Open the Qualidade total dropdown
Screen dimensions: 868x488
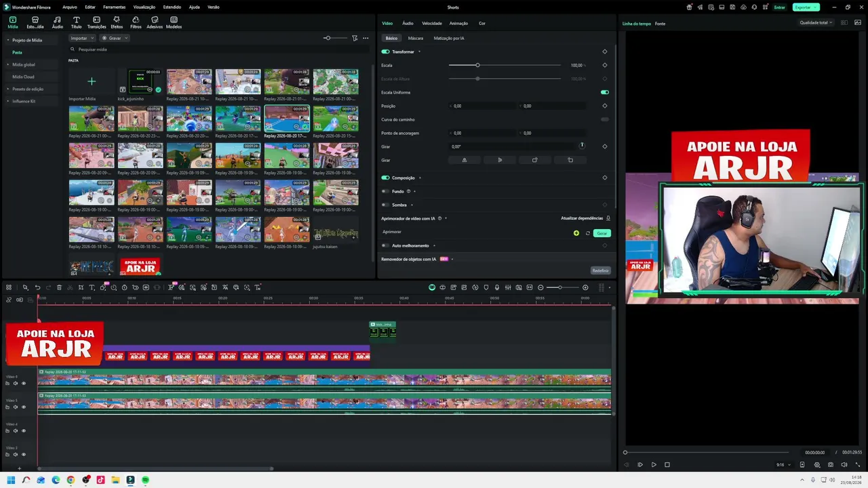click(816, 22)
